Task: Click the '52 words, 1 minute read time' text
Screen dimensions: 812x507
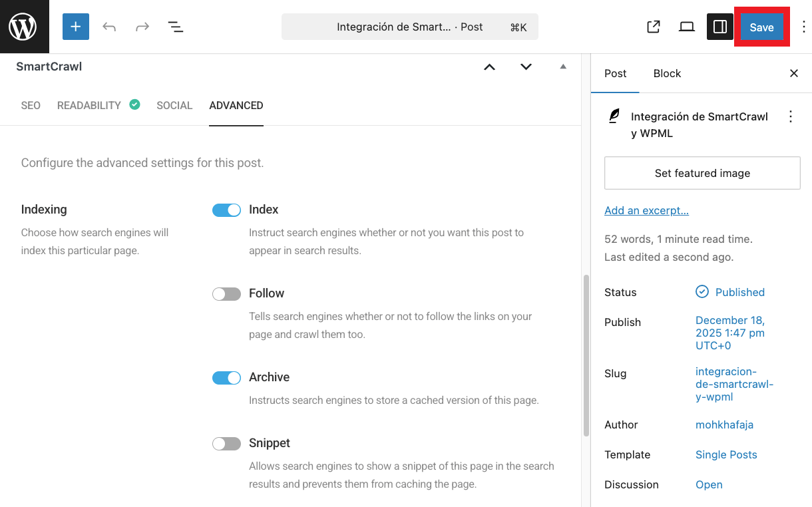Action: click(x=678, y=239)
